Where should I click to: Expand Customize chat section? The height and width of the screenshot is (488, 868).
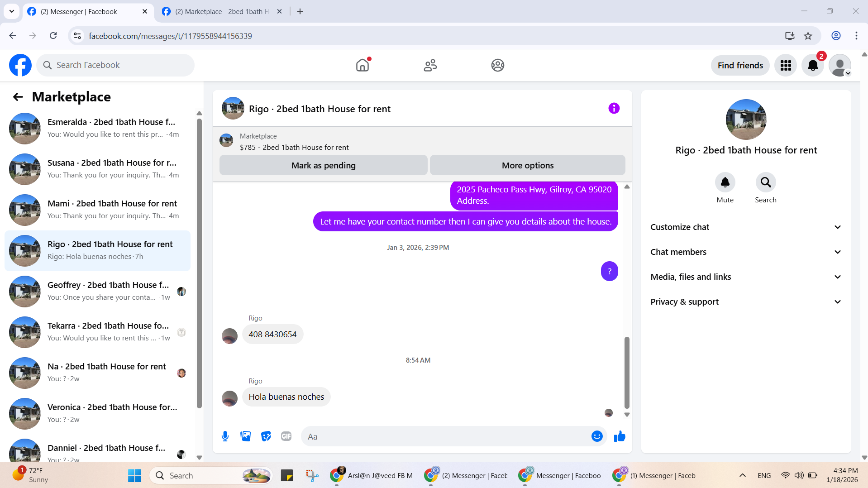point(746,227)
